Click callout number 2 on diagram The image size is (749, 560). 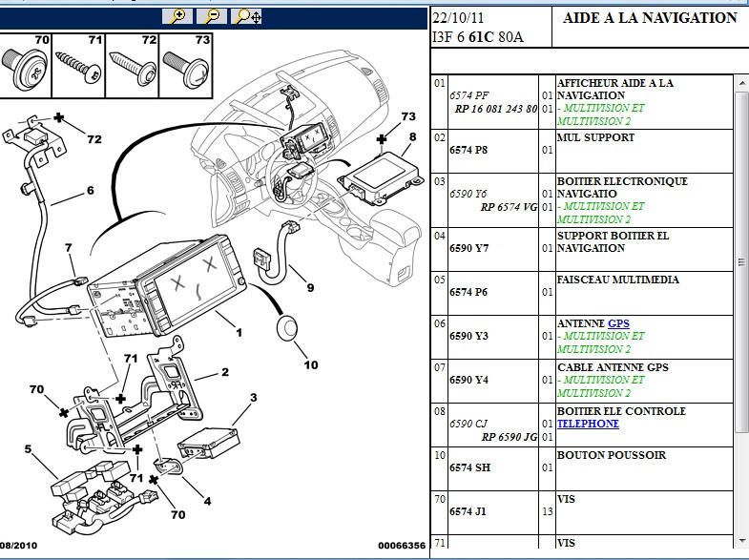click(225, 372)
